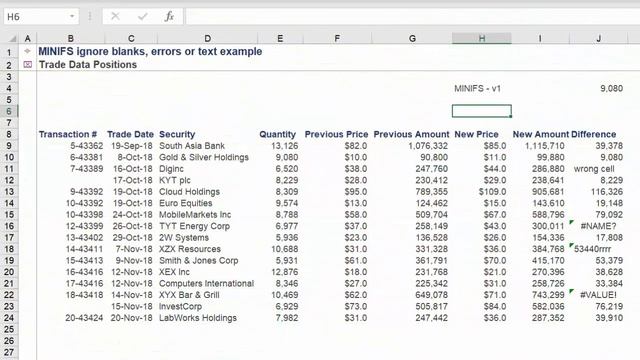
Task: Click the 'wrong cell' text in Difference column
Action: [x=594, y=169]
